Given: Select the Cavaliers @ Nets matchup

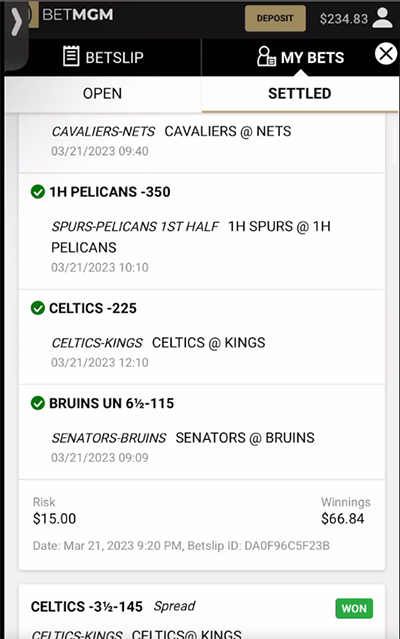Looking at the screenshot, I should pos(228,131).
